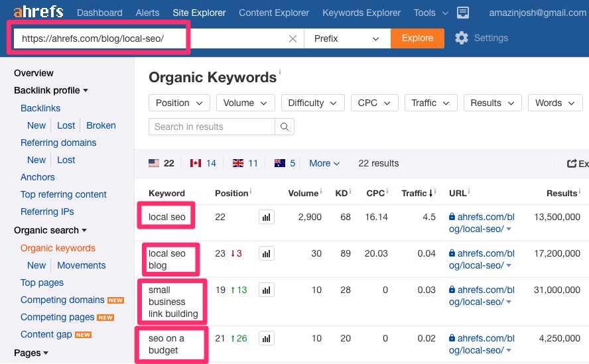This screenshot has height=364, width=589.
Task: Open chart icon for small business link building
Action: pyautogui.click(x=267, y=290)
